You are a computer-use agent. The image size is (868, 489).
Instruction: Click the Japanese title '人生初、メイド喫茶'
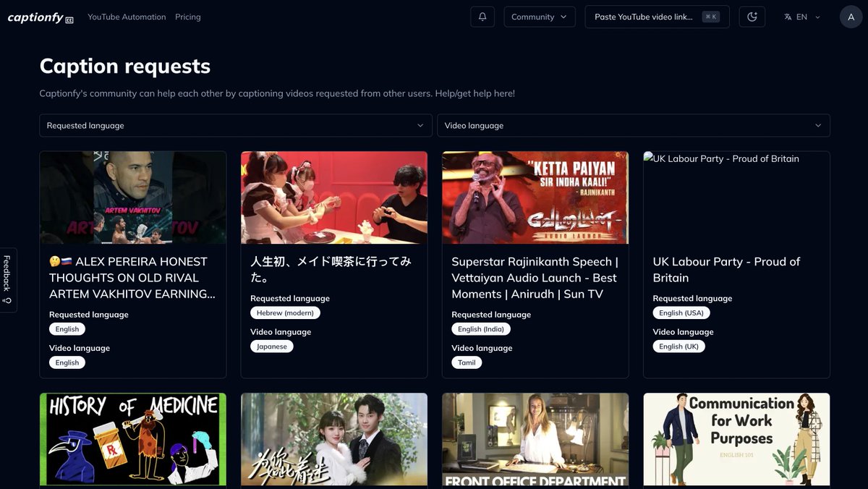(x=331, y=270)
